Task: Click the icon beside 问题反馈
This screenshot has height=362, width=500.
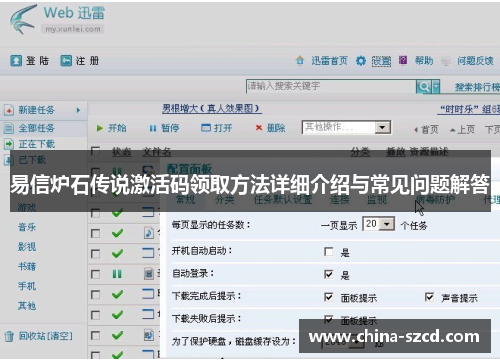Action: tap(446, 61)
